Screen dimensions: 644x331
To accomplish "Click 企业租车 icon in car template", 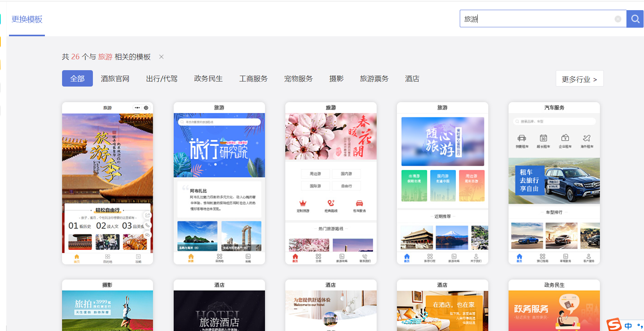I will (565, 138).
